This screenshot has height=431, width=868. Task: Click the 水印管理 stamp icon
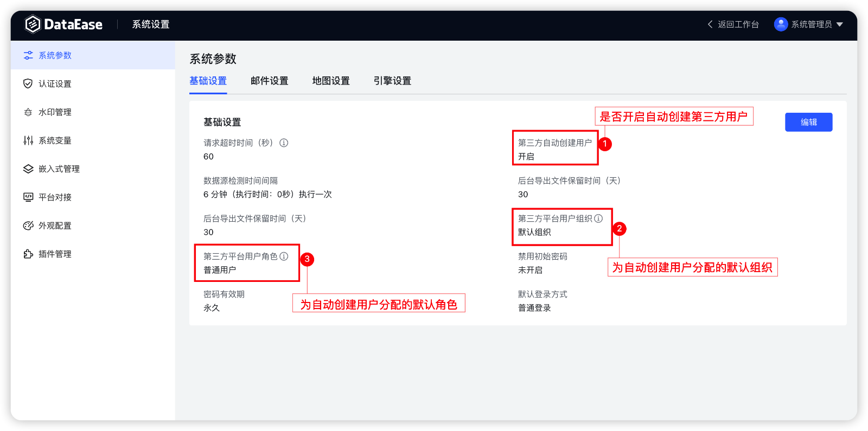(28, 112)
